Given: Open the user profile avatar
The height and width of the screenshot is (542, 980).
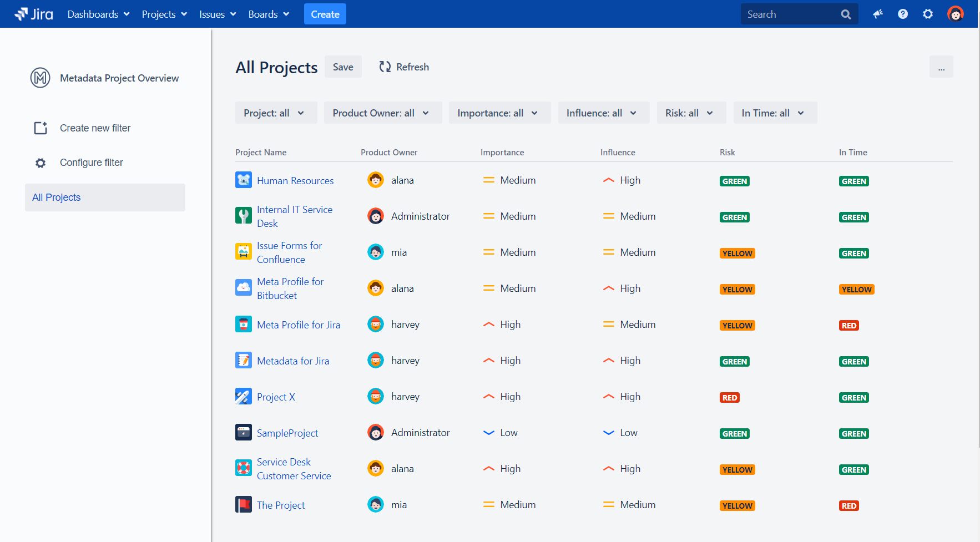Looking at the screenshot, I should pyautogui.click(x=955, y=14).
